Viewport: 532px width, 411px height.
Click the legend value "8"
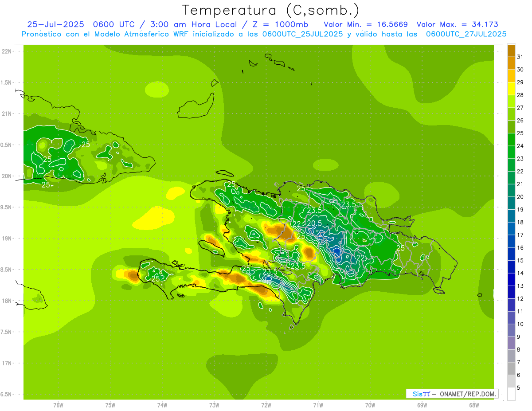click(x=518, y=350)
